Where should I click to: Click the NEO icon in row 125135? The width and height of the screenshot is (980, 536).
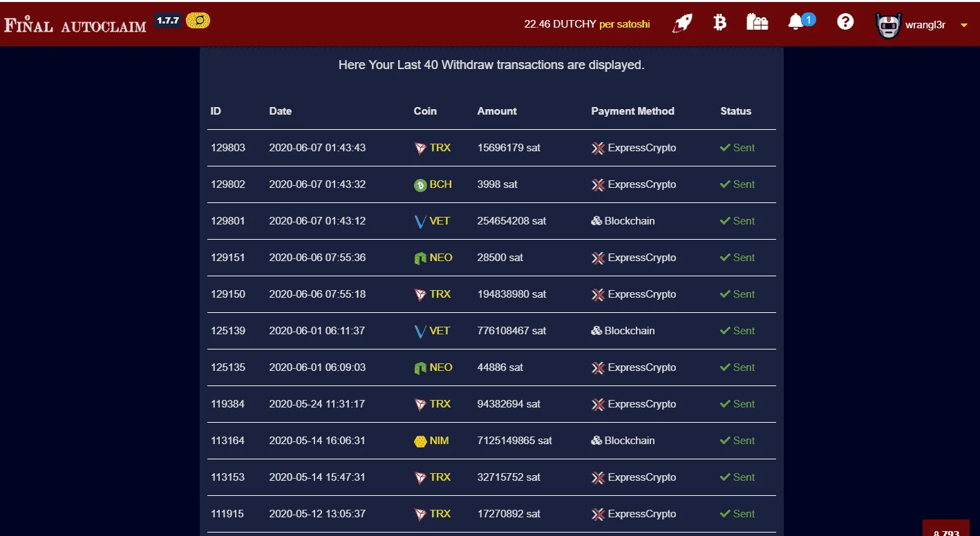420,368
